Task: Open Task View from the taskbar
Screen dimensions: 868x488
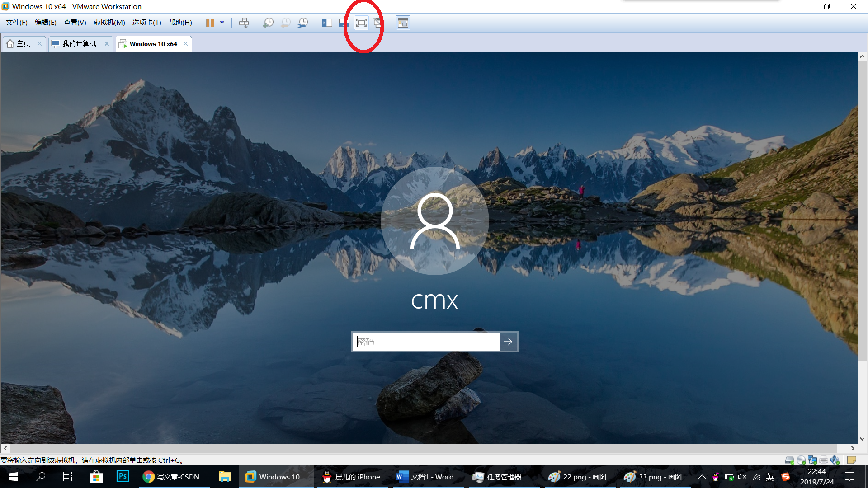Action: (68, 477)
